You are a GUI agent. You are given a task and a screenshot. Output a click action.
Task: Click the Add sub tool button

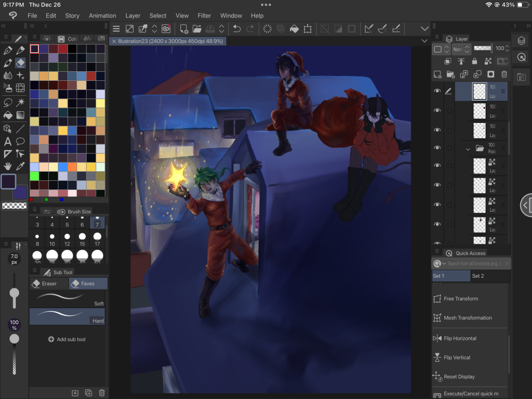point(67,339)
